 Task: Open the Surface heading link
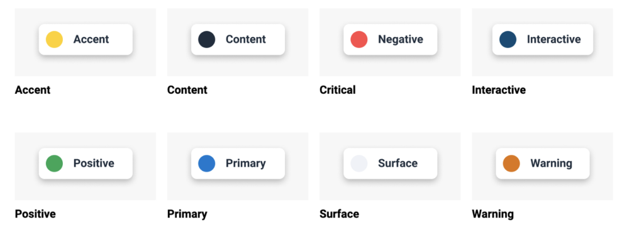tap(339, 214)
